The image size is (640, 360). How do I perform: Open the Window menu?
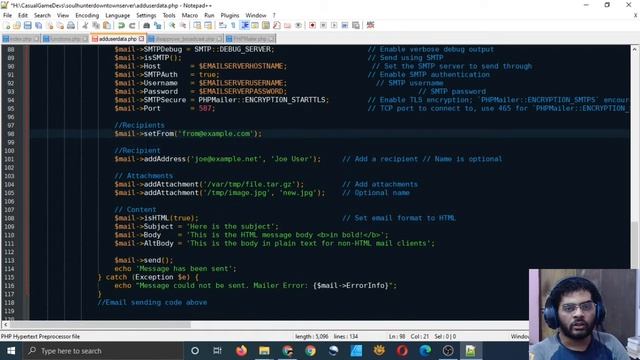(256, 15)
